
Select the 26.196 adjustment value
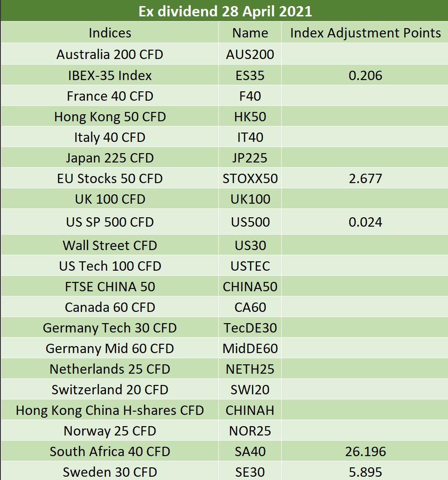coord(365,451)
